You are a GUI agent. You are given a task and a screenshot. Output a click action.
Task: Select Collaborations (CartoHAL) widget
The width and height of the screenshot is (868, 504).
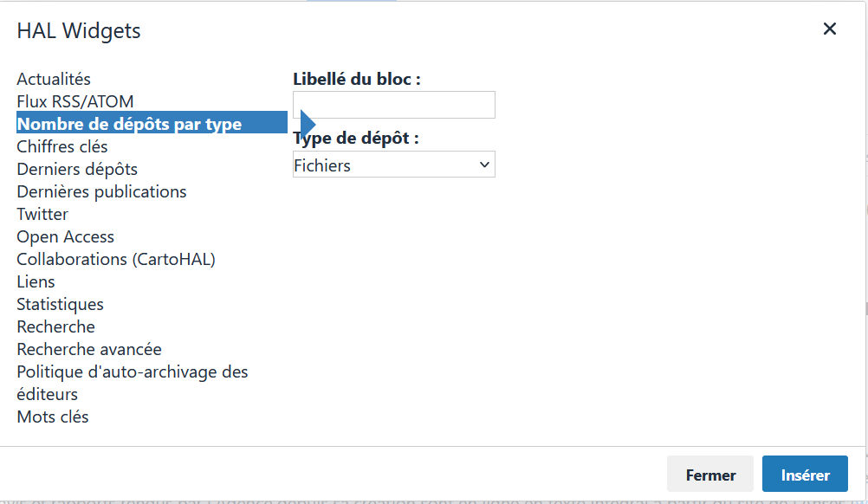[116, 259]
